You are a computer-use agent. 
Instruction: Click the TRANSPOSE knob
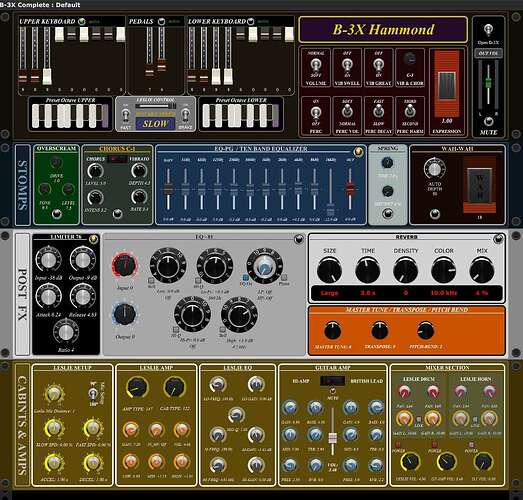click(x=380, y=331)
